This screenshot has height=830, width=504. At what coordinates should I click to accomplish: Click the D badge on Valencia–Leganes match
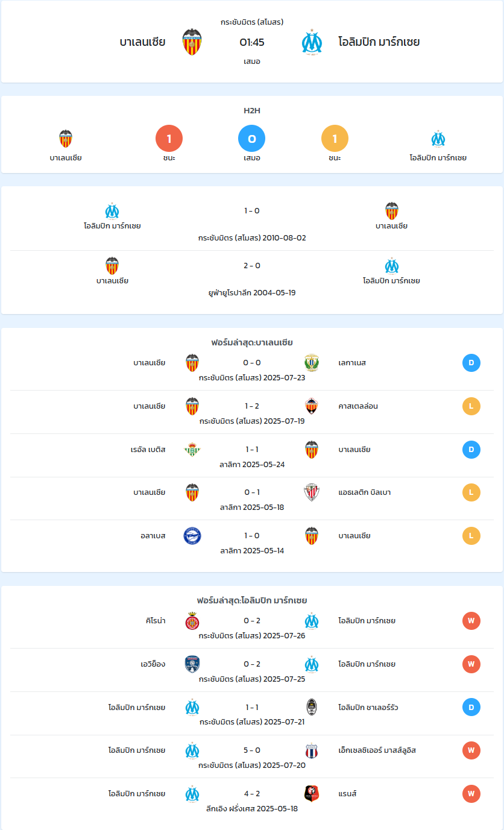coord(471,363)
